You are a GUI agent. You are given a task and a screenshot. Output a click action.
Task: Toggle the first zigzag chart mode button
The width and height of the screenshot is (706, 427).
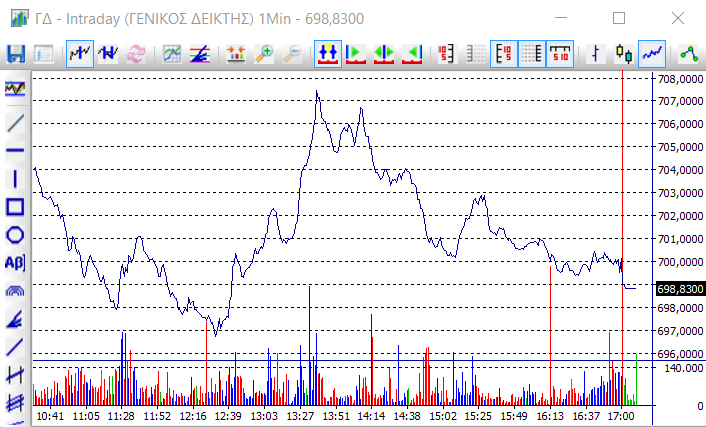coord(80,54)
